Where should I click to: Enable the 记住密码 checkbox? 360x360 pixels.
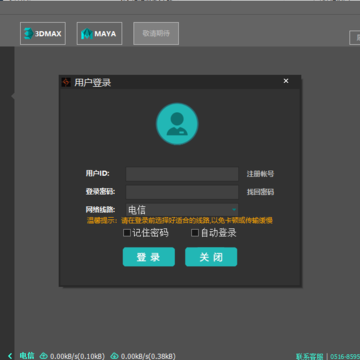pos(127,233)
